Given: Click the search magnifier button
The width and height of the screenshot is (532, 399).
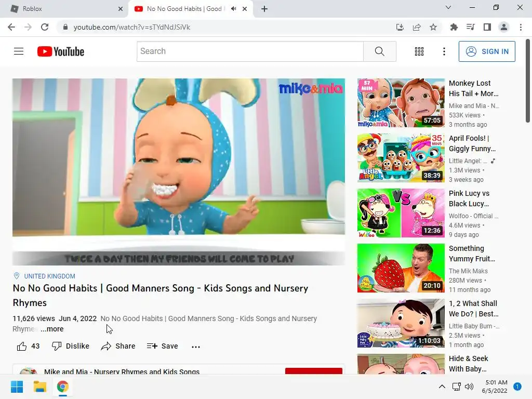Looking at the screenshot, I should pos(380,51).
